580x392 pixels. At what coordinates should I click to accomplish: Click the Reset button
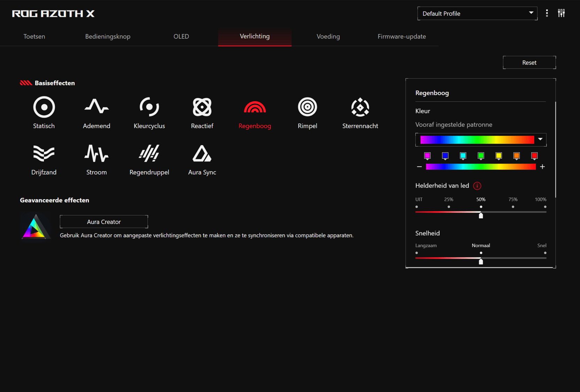pyautogui.click(x=529, y=63)
